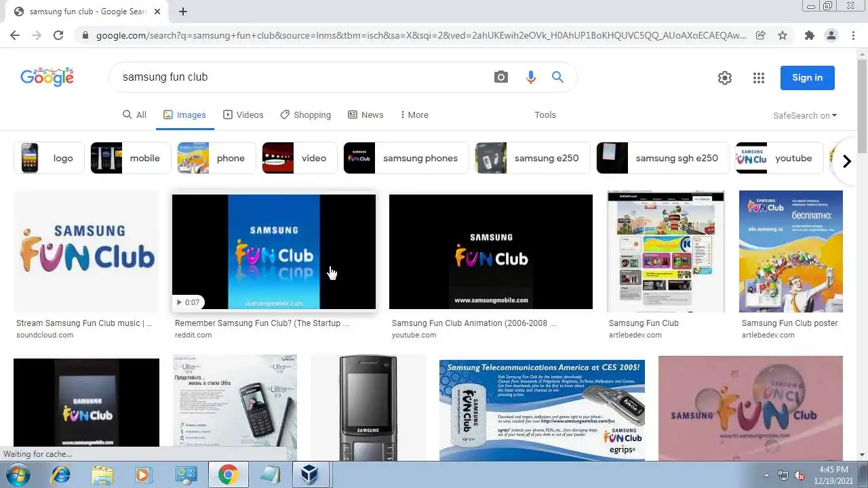The width and height of the screenshot is (868, 488).
Task: Open the Chrome profile avatar icon
Action: [831, 35]
